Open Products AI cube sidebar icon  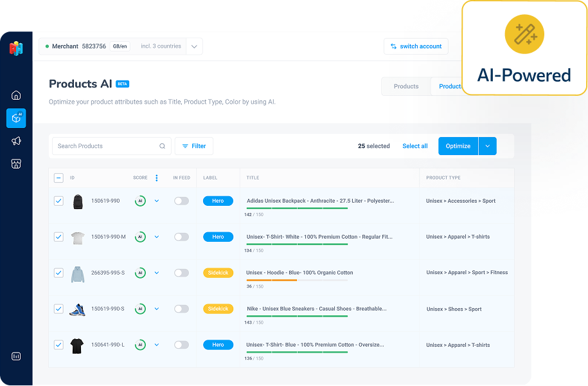coord(16,118)
